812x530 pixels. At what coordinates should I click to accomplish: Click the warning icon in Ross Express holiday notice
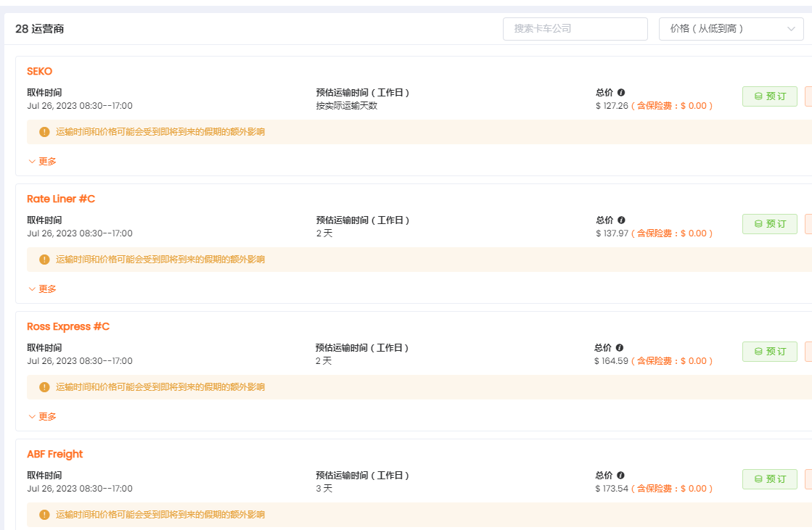(44, 387)
